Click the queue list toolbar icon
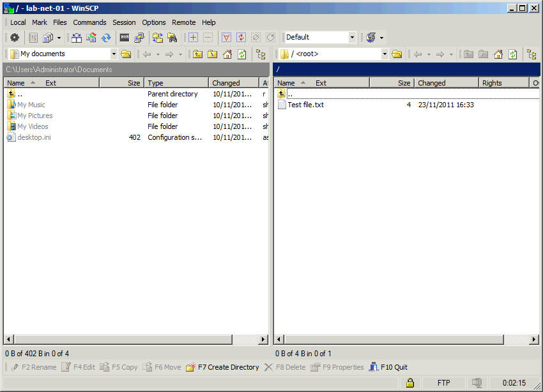The image size is (543, 392). pyautogui.click(x=33, y=38)
